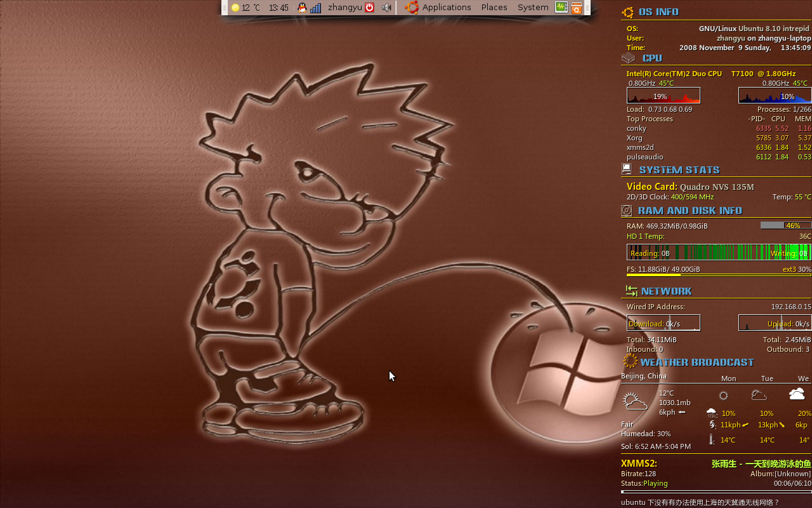Image resolution: width=812 pixels, height=508 pixels.
Task: Click the 'Bitrate:128' text
Action: coord(639,474)
